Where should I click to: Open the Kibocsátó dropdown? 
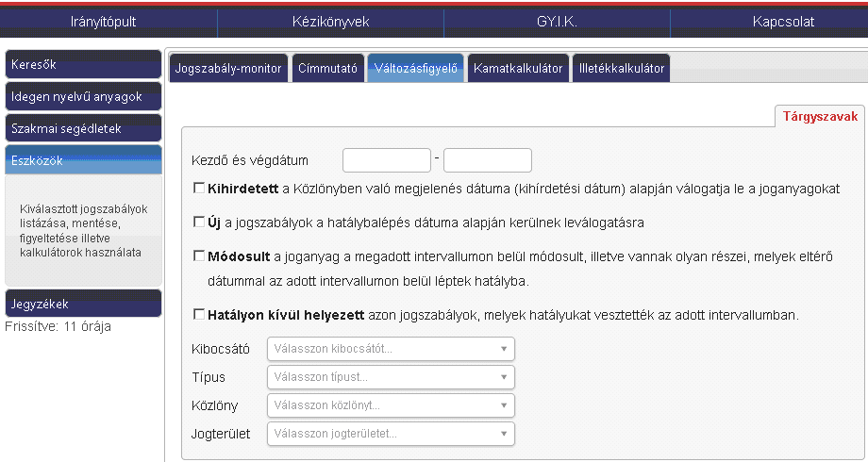point(391,349)
